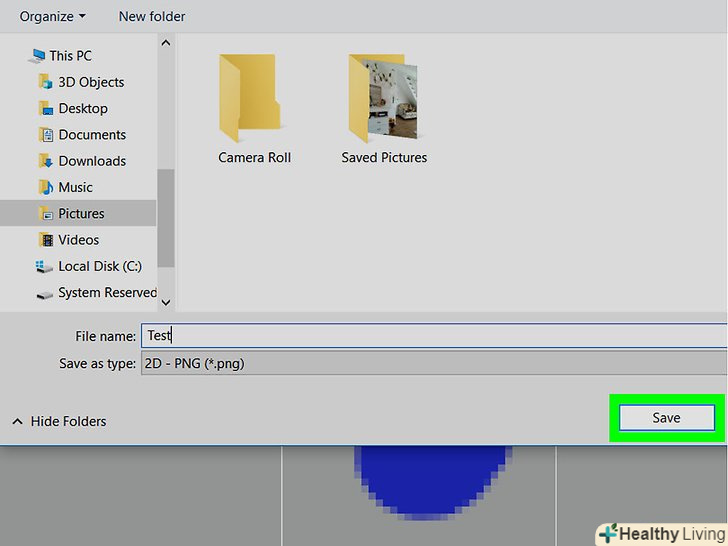Click the Documents folder icon
Viewport: 728px width, 546px height.
46,135
